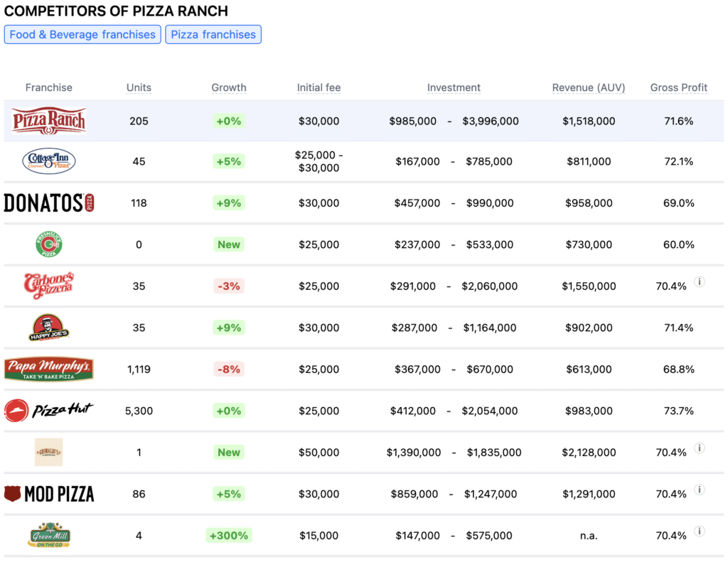
Task: Click the 72.1% gross profit
Action: pos(679,161)
